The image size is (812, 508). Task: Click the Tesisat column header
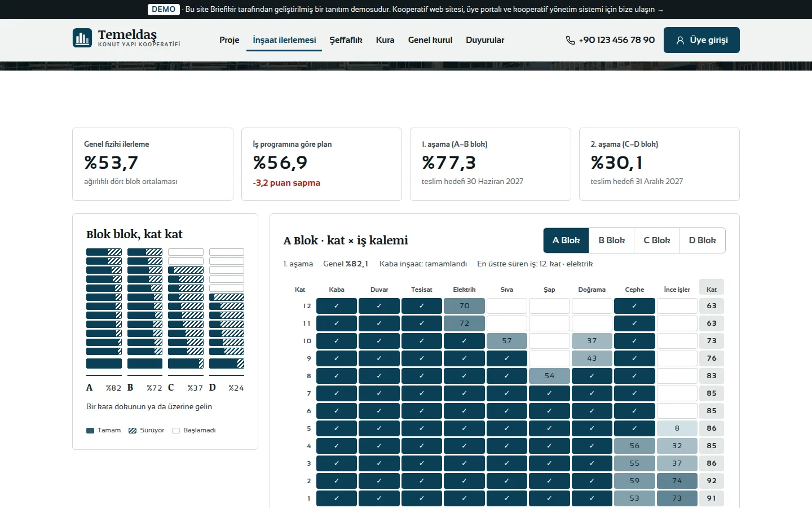422,290
